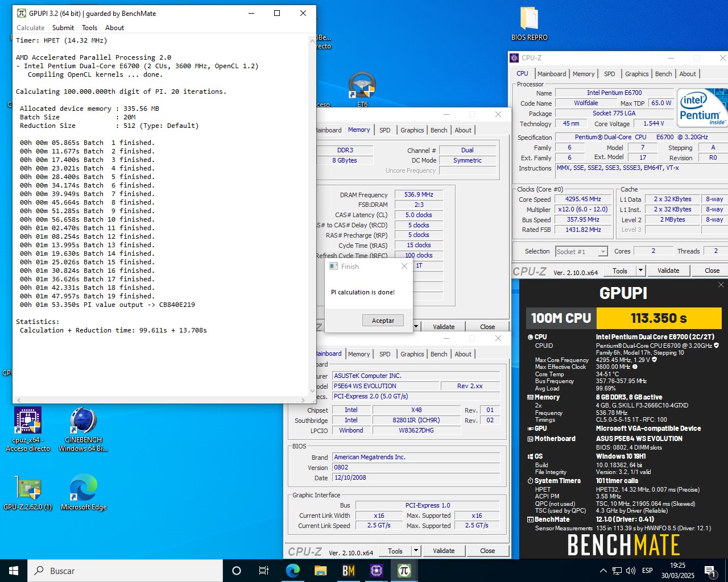Viewport: 728px width, 582px height.
Task: Open the network tray icon
Action: tap(617, 571)
